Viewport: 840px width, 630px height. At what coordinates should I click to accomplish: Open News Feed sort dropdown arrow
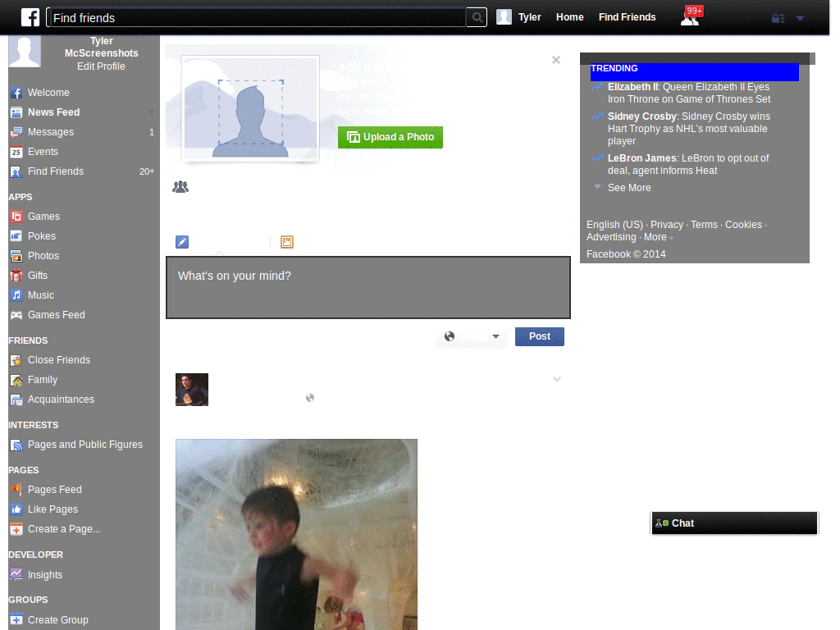click(x=151, y=112)
